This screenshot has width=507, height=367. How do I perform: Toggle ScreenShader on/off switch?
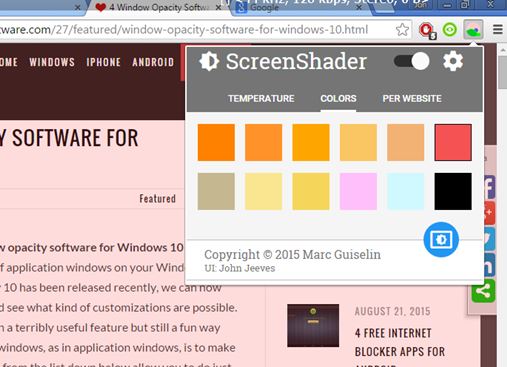[x=412, y=61]
